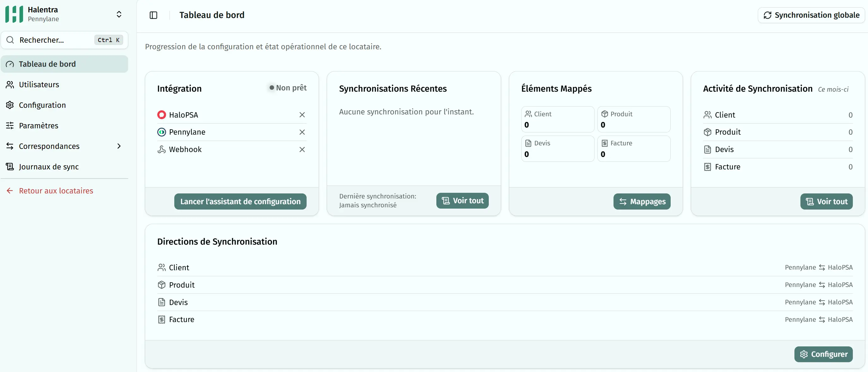Click the sync direction arrows on Devis row
Image resolution: width=868 pixels, height=372 pixels.
[822, 302]
